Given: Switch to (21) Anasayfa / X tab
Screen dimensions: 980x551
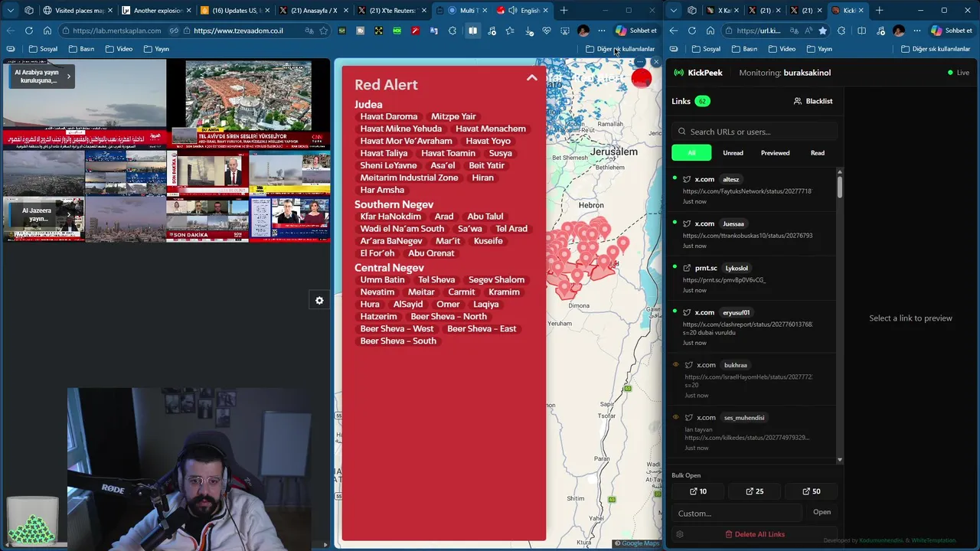Looking at the screenshot, I should [314, 11].
